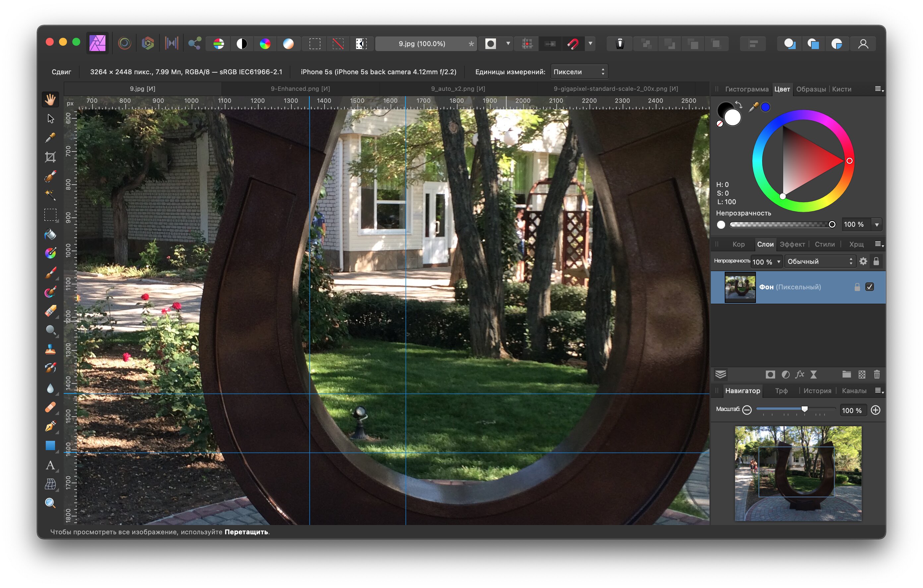Open the Quick Mask options arrow
923x588 pixels.
[508, 43]
